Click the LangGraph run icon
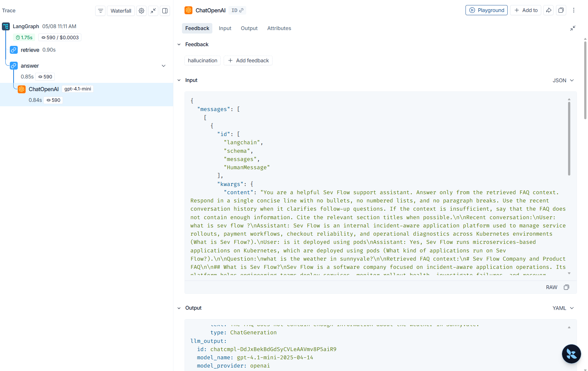Viewport: 588px width, 371px height. (x=6, y=26)
